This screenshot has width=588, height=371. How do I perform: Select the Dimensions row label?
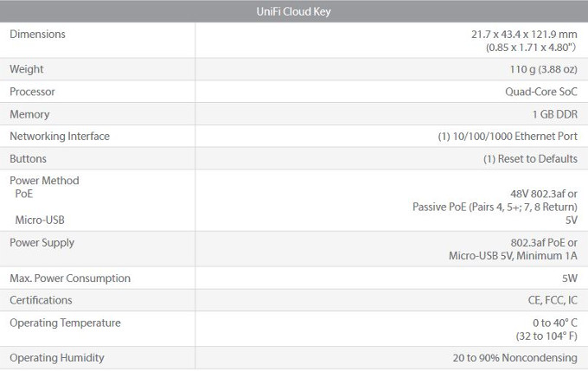click(x=37, y=34)
